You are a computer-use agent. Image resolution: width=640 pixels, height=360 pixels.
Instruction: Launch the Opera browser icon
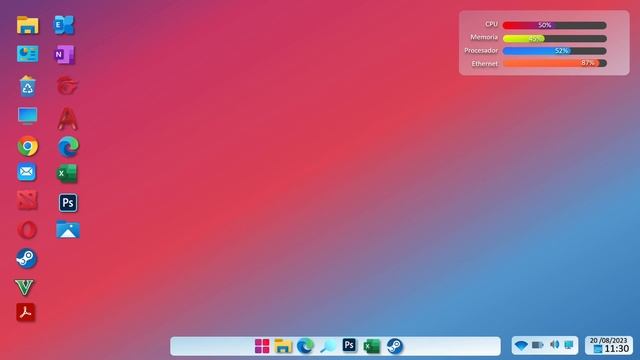point(27,230)
